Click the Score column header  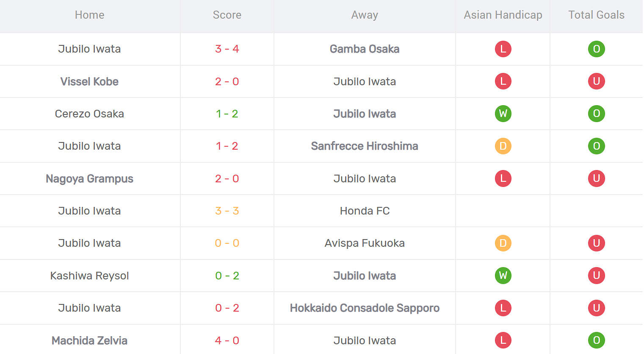227,15
